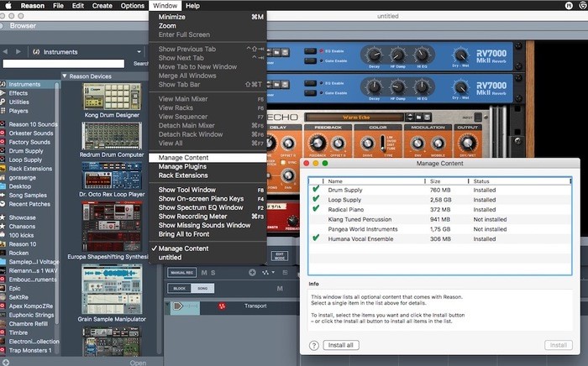The height and width of the screenshot is (366, 588).
Task: Open the Create menu
Action: (x=102, y=6)
